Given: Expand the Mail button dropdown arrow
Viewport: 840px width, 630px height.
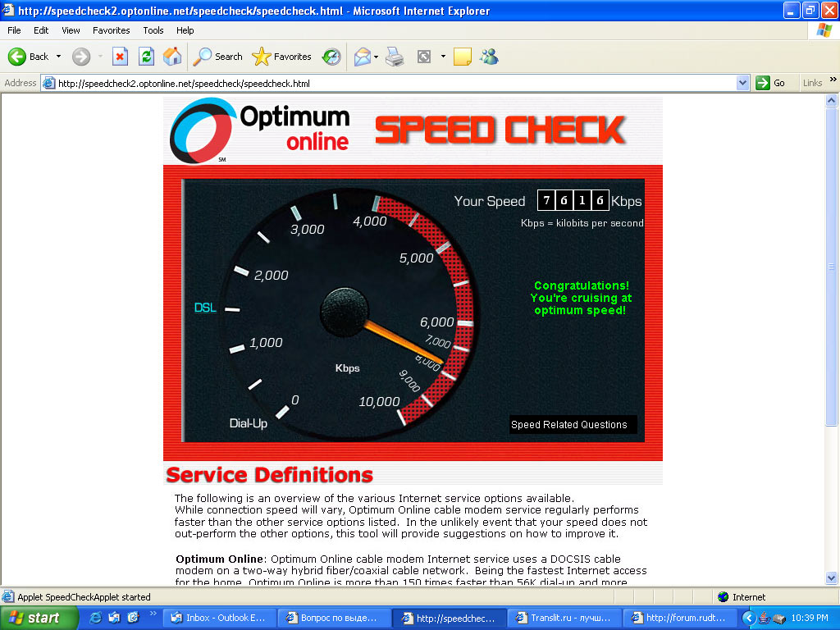Looking at the screenshot, I should click(376, 57).
